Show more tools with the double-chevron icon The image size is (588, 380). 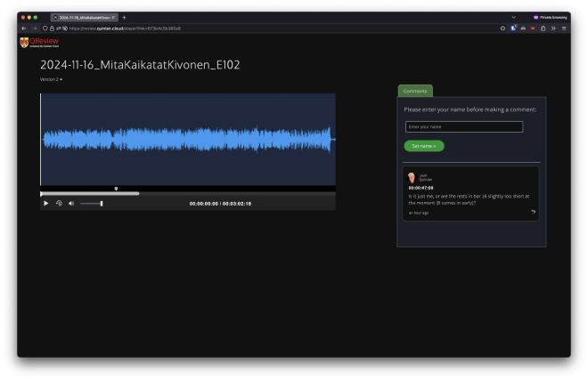coord(553,28)
